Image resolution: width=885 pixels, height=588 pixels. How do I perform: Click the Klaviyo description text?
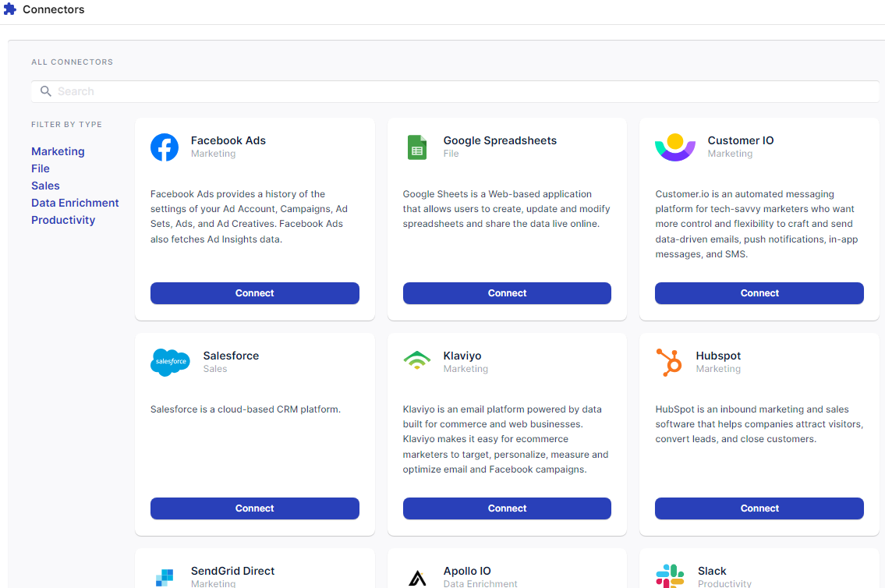pos(506,439)
